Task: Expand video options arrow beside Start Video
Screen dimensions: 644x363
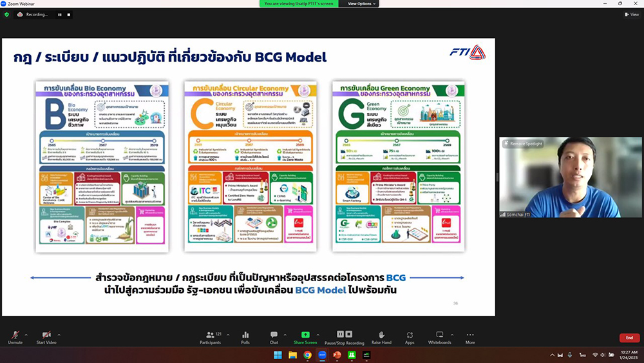Action: click(x=60, y=334)
